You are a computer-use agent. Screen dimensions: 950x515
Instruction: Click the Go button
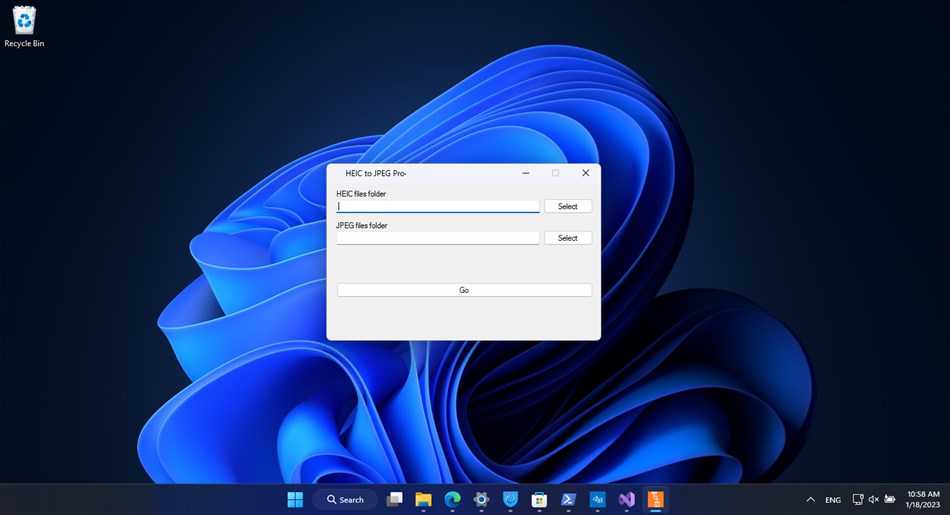pyautogui.click(x=464, y=290)
